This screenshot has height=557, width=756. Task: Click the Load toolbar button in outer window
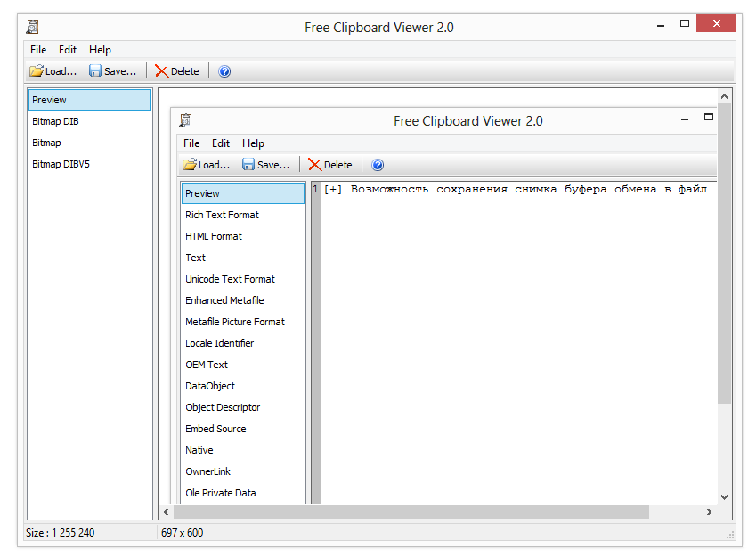(x=53, y=71)
